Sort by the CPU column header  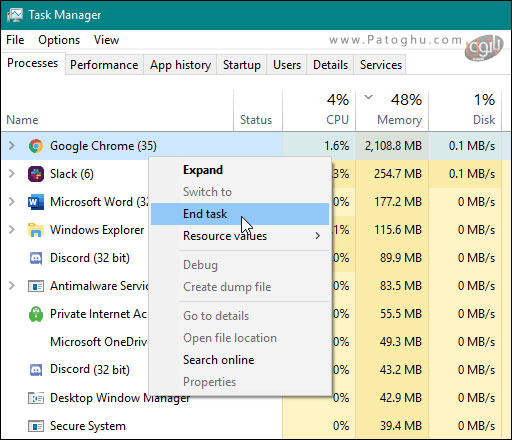tap(319, 110)
